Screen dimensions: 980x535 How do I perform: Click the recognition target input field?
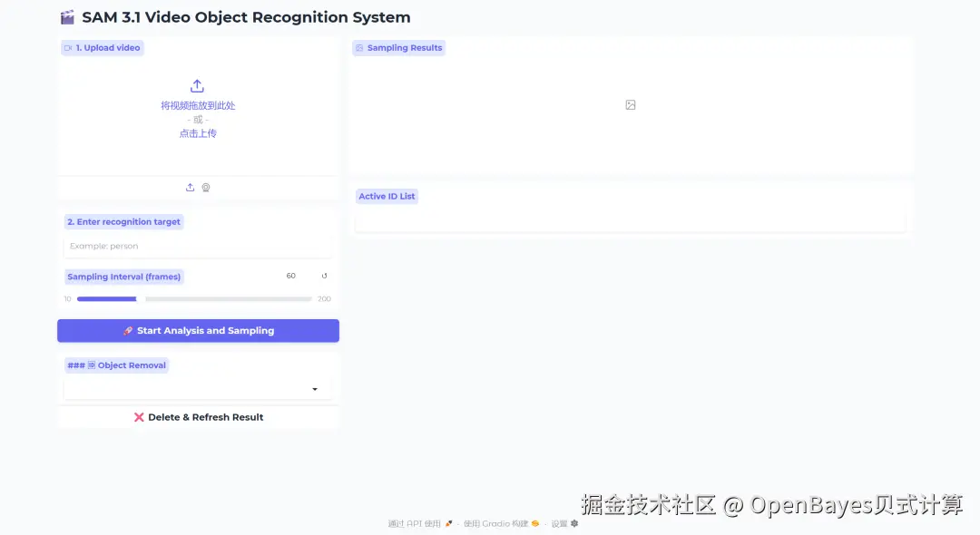[x=198, y=246]
